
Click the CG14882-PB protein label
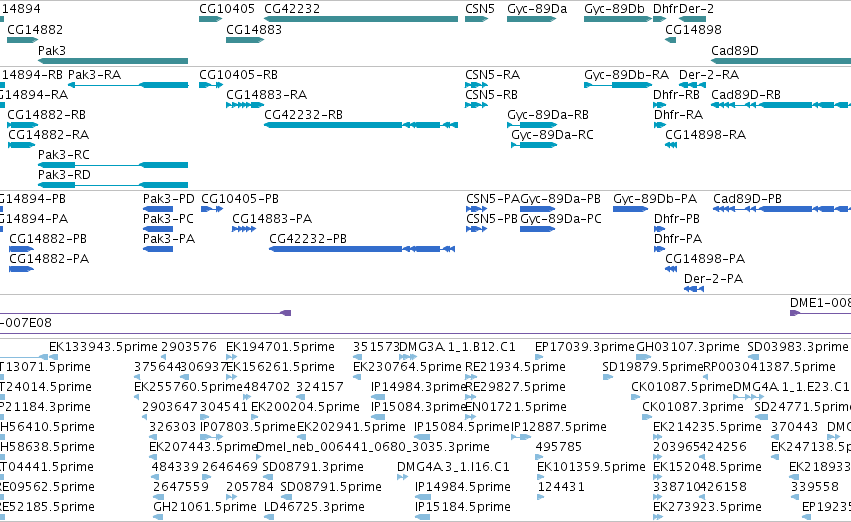[x=48, y=239]
